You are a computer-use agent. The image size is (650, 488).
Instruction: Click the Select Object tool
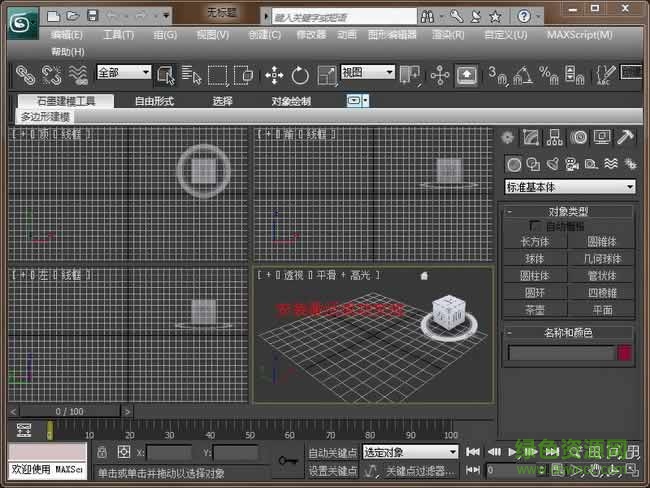coord(165,75)
